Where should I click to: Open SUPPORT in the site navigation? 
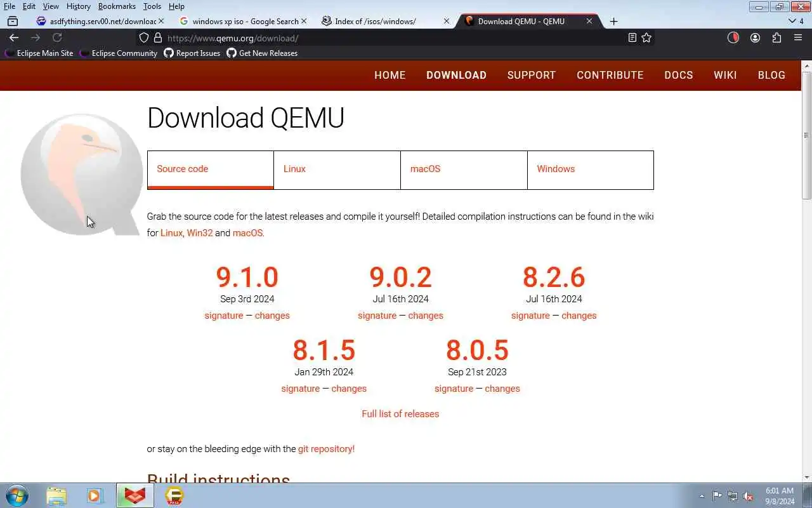click(x=532, y=75)
